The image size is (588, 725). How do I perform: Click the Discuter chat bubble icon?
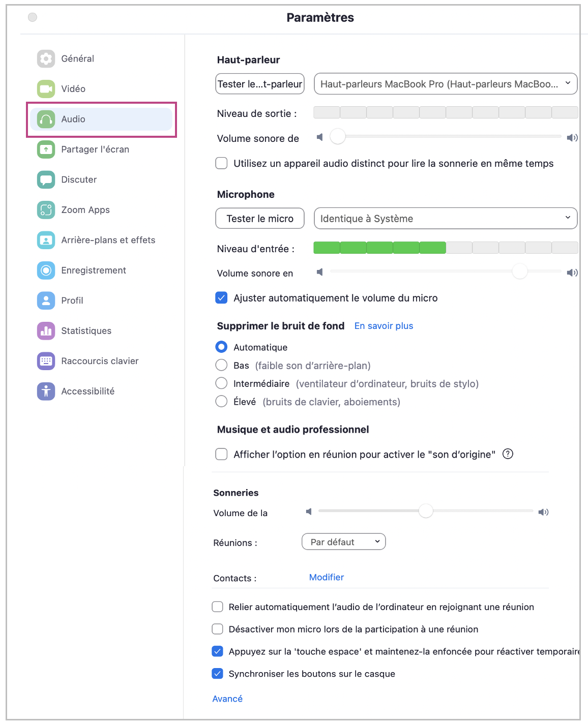46,180
